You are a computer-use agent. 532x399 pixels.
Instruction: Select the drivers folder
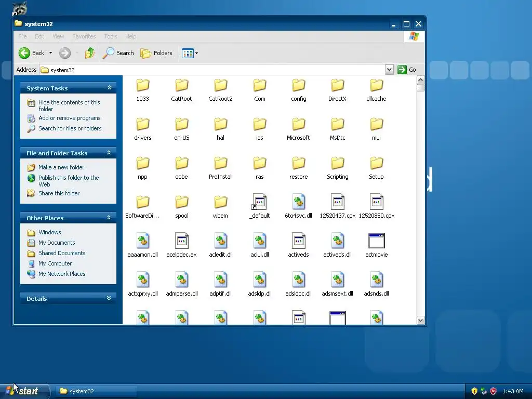click(x=143, y=129)
